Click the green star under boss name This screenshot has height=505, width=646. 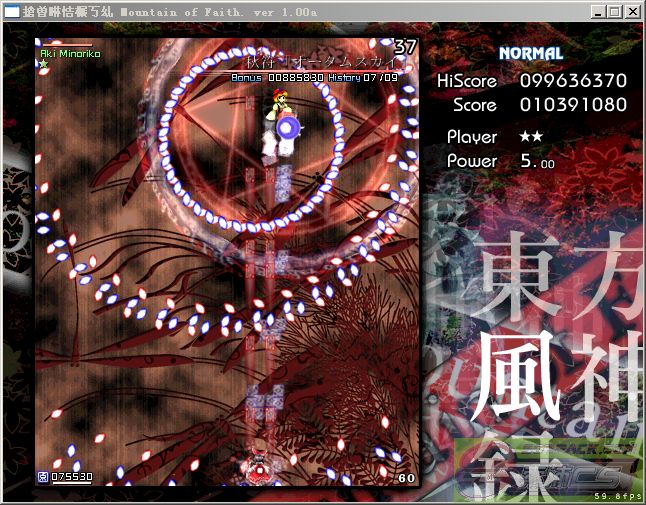pyautogui.click(x=44, y=64)
